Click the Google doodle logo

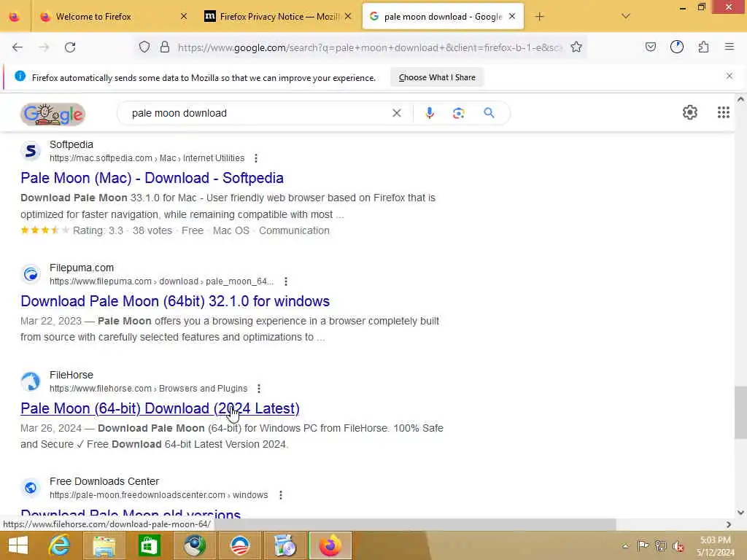pos(53,114)
